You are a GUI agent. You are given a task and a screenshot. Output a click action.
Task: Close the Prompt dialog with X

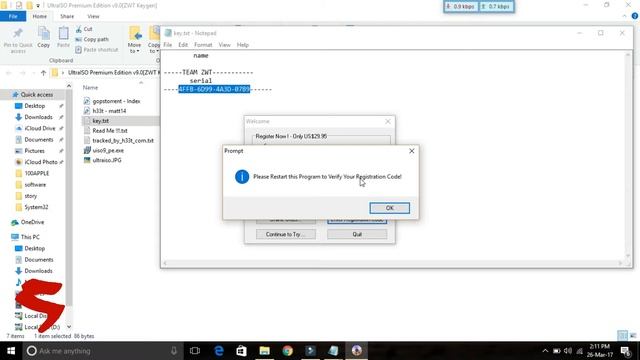411,151
